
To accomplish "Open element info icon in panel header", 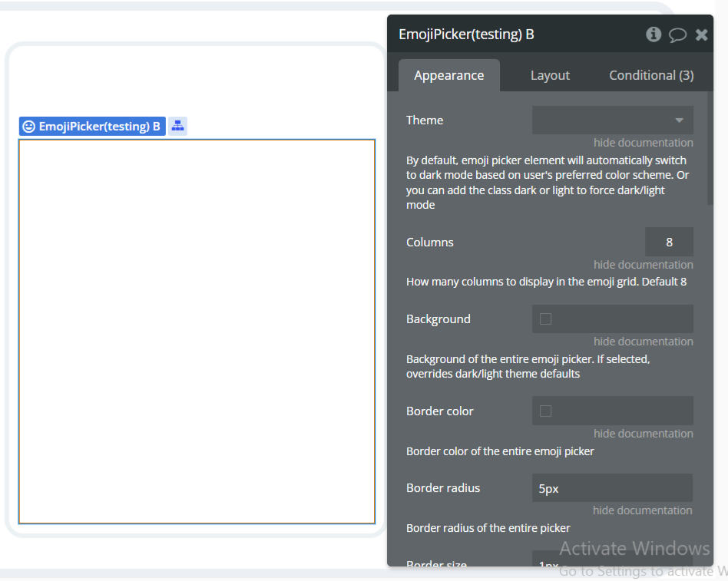I will tap(654, 35).
